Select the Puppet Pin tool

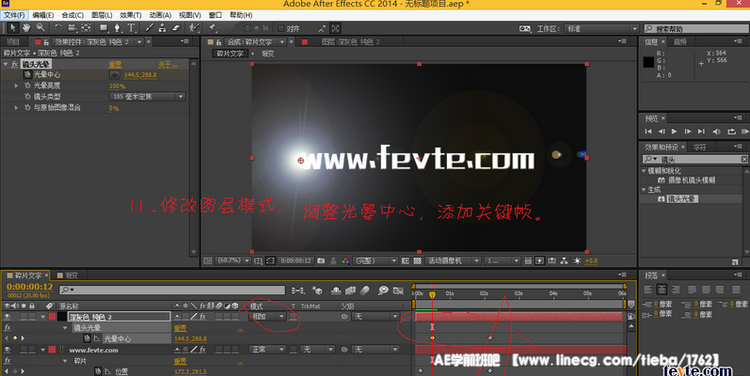pyautogui.click(x=212, y=28)
